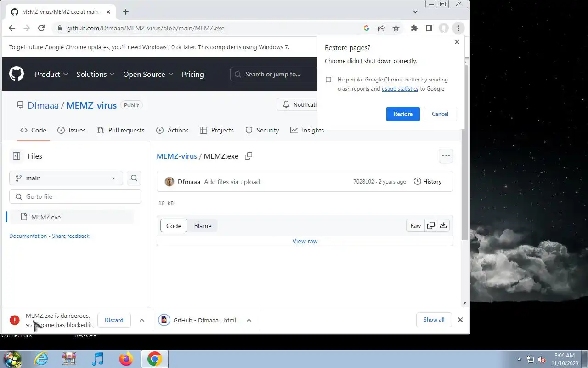Expand the Solutions menu
Viewport: 588px width, 368px height.
[96, 74]
